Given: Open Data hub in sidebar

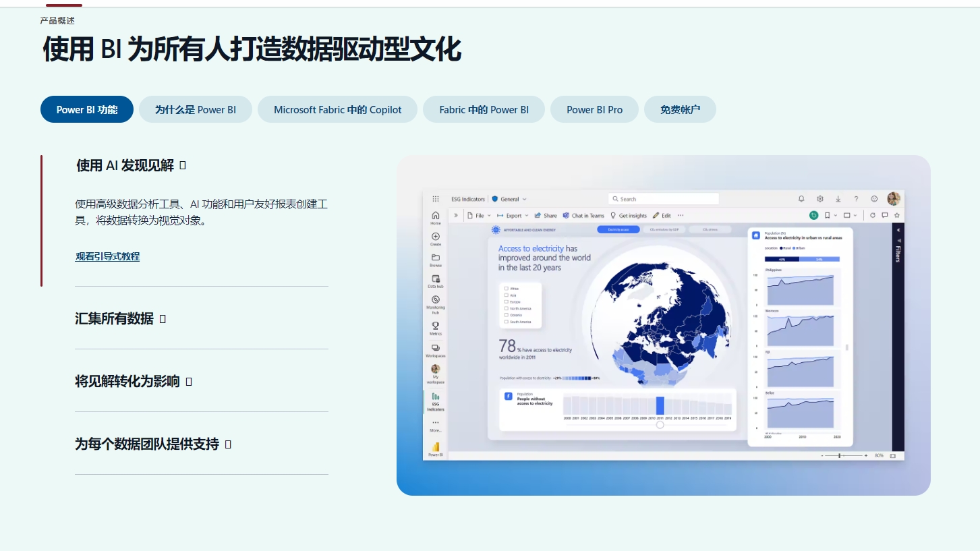Looking at the screenshot, I should tap(436, 281).
